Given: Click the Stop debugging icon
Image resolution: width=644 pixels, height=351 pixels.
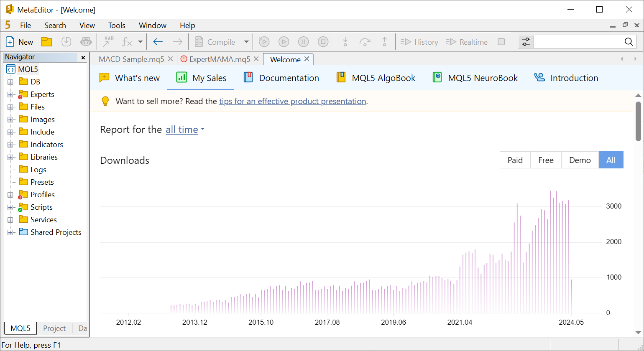Looking at the screenshot, I should [323, 42].
